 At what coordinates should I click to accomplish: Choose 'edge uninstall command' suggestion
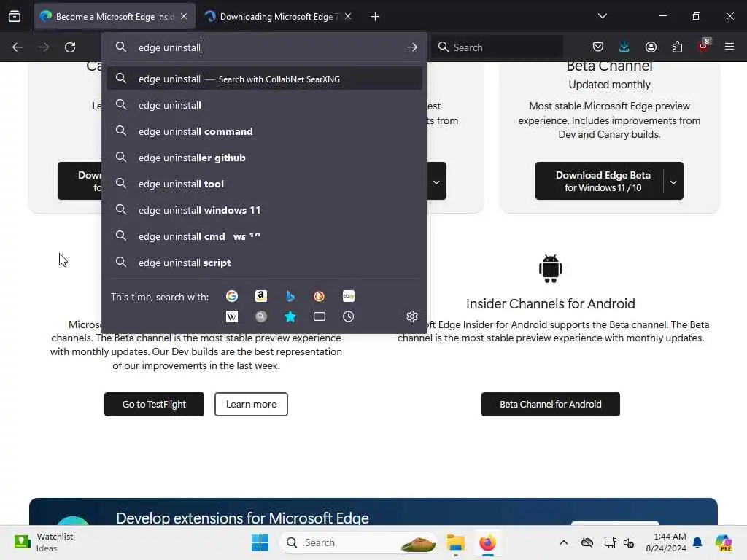tap(264, 131)
